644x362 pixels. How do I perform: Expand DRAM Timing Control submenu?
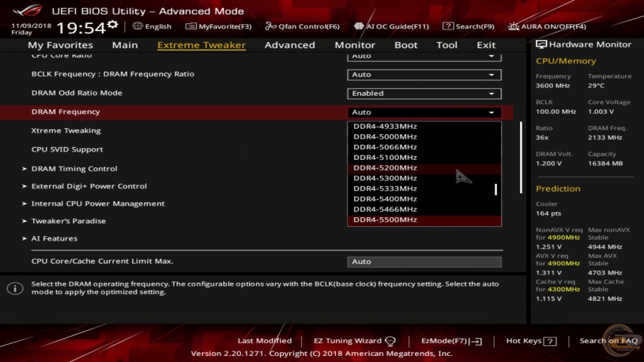coord(74,169)
